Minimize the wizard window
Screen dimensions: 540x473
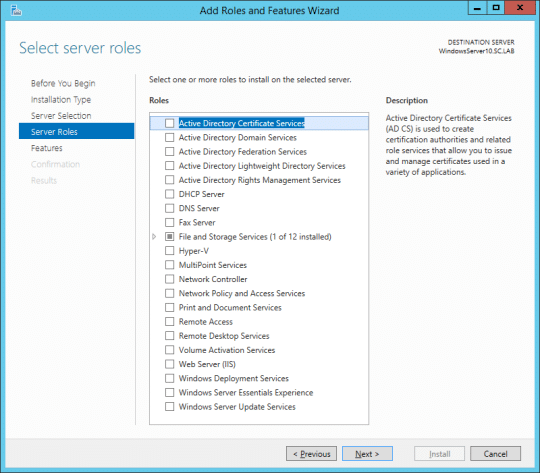[x=477, y=8]
